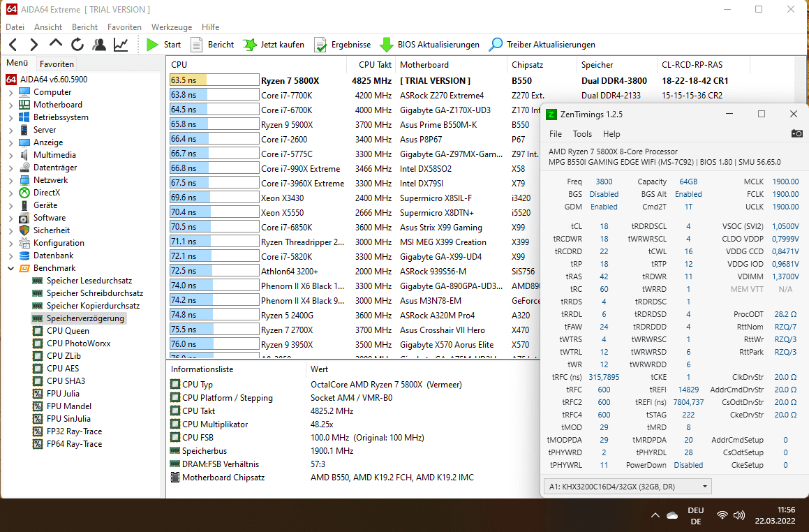Switch to the Favoriten sidebar tab

pyautogui.click(x=57, y=64)
